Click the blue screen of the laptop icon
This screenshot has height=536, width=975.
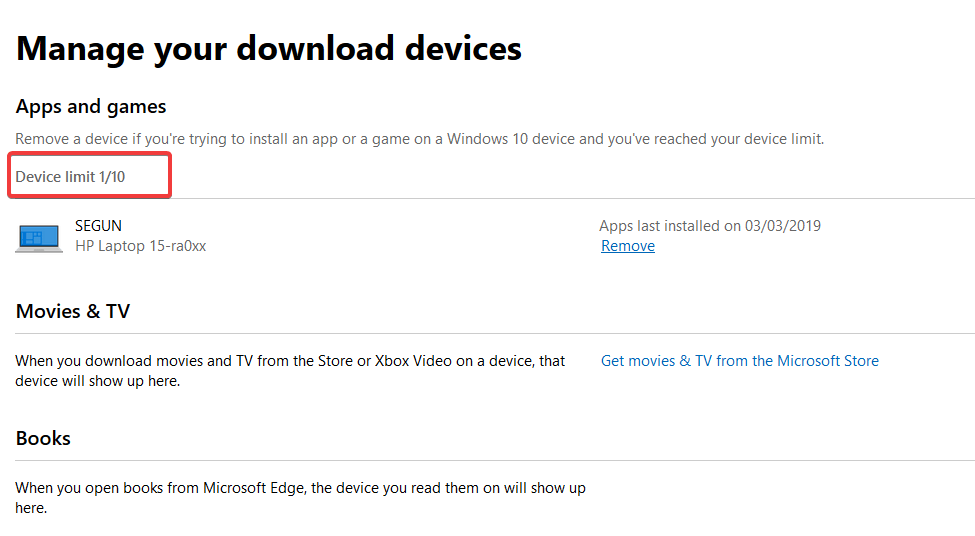coord(39,236)
